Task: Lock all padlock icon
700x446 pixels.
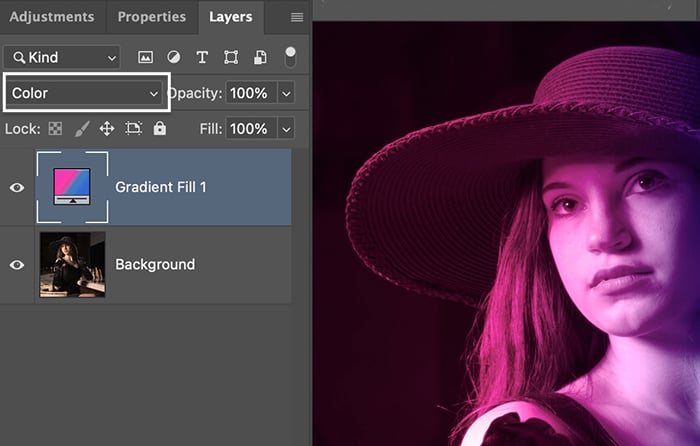Action: click(159, 128)
